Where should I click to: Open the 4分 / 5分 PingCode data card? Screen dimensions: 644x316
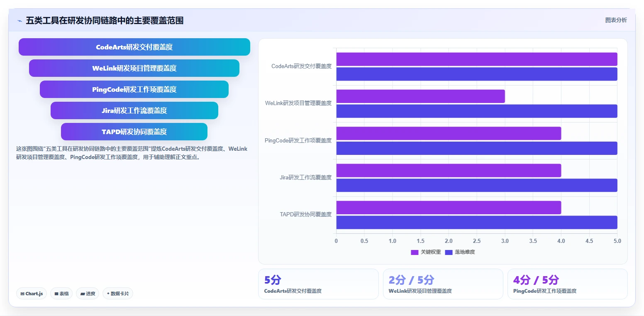[x=568, y=284]
